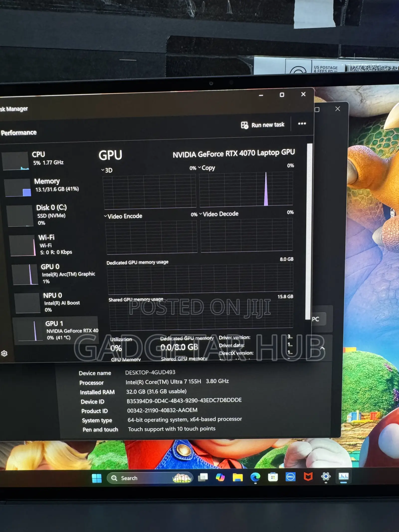This screenshot has height=532, width=399.
Task: Open Microsoft Store from the taskbar
Action: [x=273, y=477]
